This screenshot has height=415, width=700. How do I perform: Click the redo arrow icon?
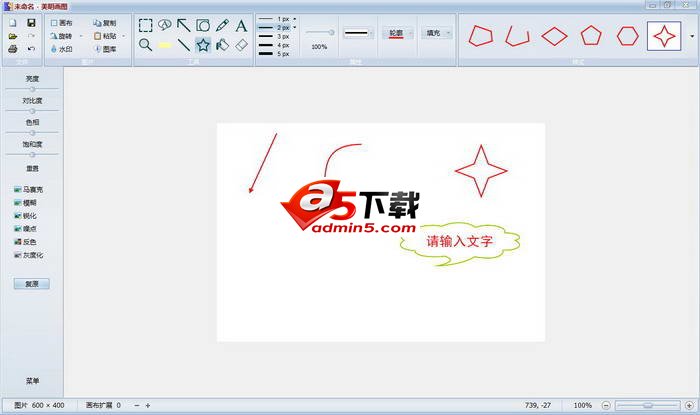(31, 36)
